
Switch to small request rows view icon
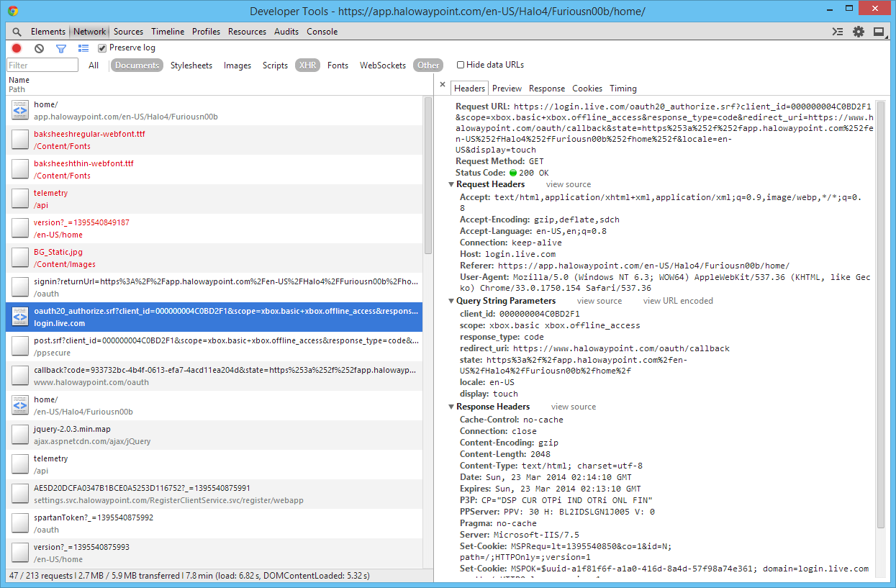tap(83, 48)
